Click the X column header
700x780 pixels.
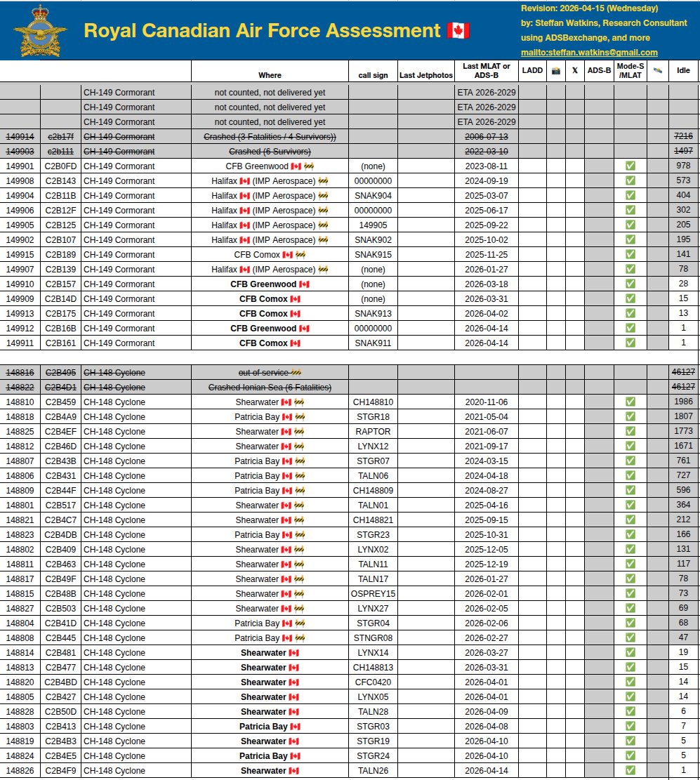pos(574,70)
